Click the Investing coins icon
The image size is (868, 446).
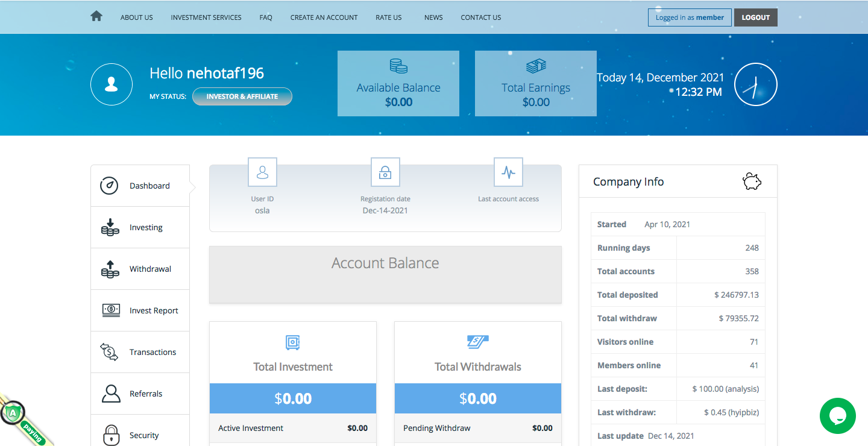click(x=110, y=227)
